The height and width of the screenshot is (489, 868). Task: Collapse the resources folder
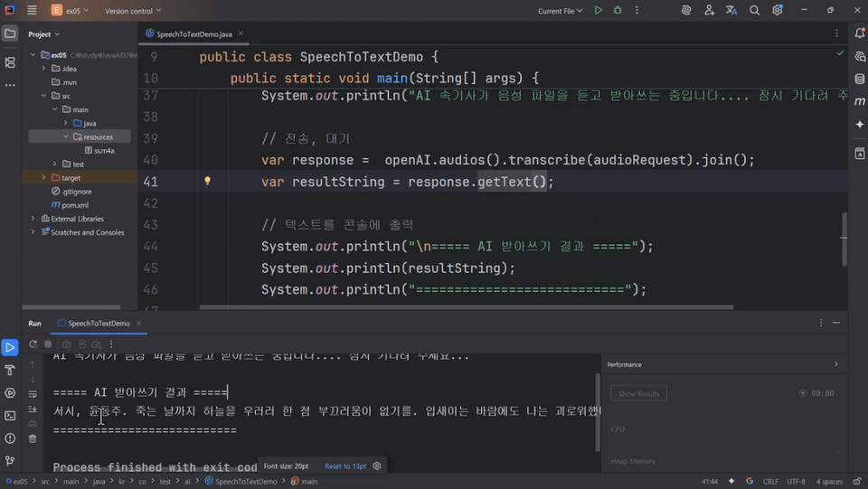coord(65,136)
